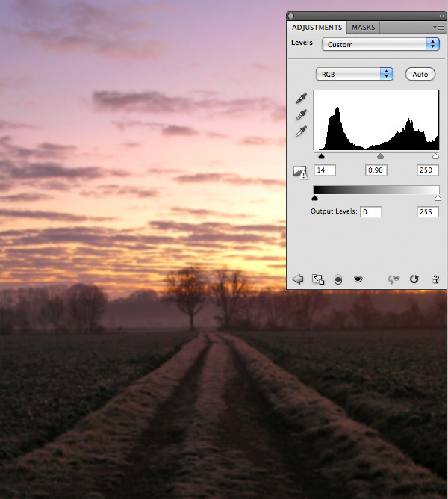Clip adjustment to layer icon
Viewport: 448px width, 499px height.
point(338,279)
